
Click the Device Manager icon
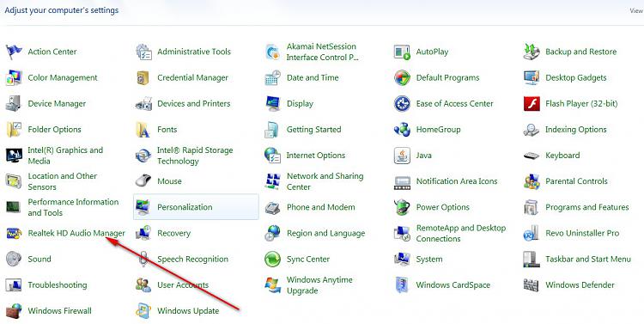[x=14, y=104]
